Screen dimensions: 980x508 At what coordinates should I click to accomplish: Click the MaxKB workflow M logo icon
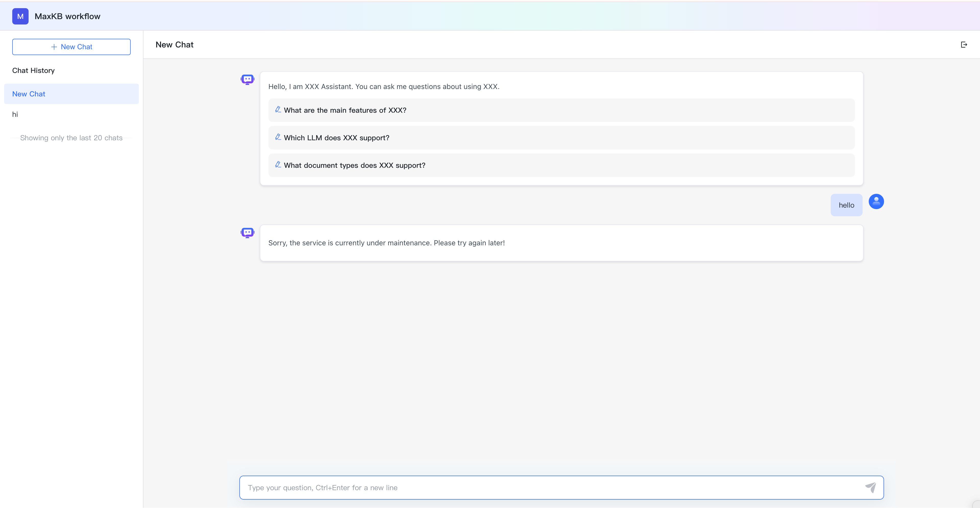[20, 16]
